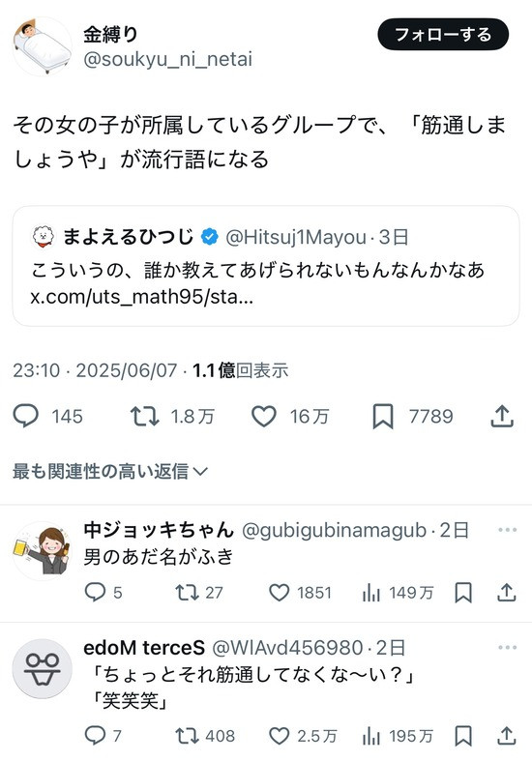
Task: Click the reply icon on main tweet
Action: tap(26, 417)
